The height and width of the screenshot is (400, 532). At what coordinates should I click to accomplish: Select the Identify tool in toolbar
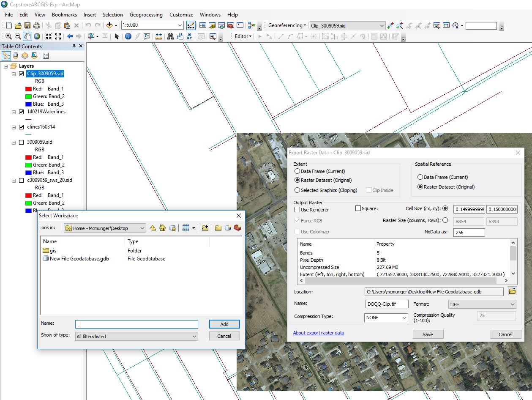[x=128, y=36]
